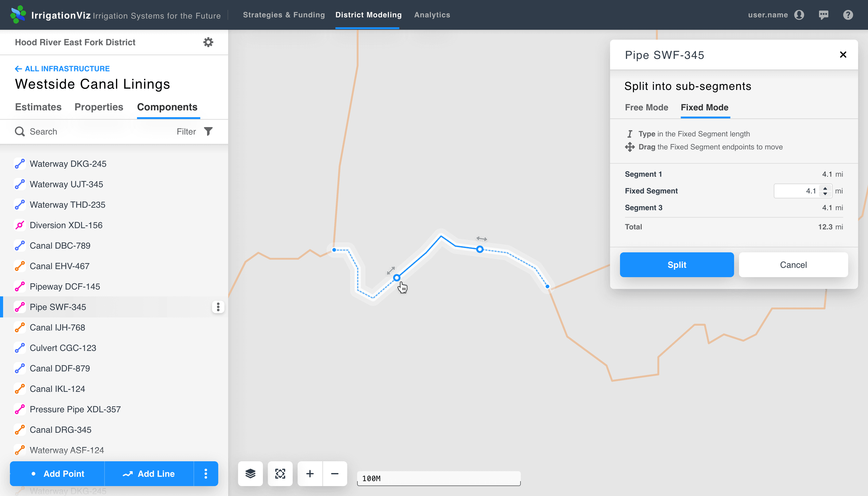
Task: Open district settings gear icon
Action: (x=208, y=42)
